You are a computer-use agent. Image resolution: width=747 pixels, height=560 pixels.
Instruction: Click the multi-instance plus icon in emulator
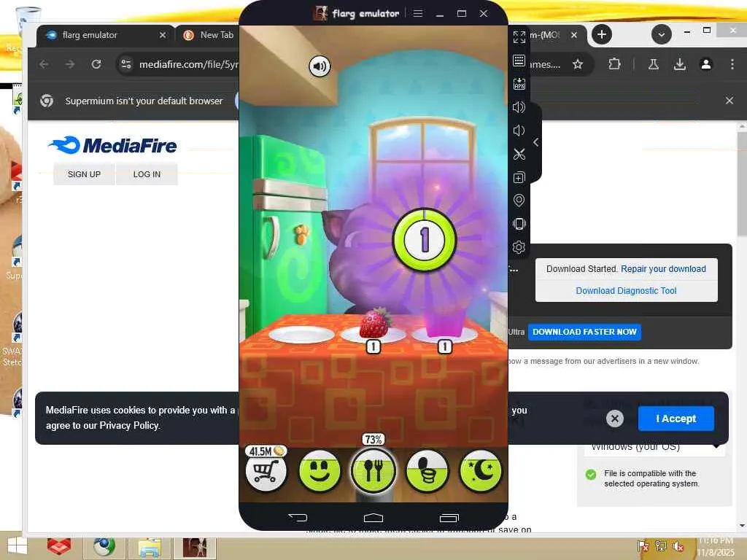[x=519, y=177]
